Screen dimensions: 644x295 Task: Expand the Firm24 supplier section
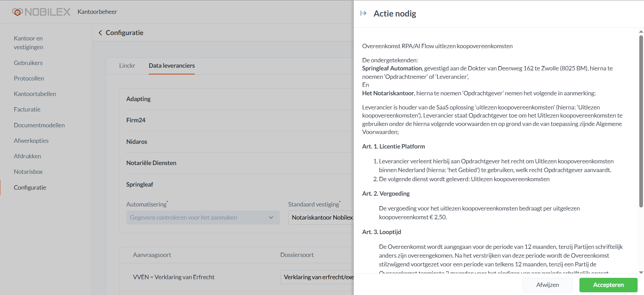(136, 120)
